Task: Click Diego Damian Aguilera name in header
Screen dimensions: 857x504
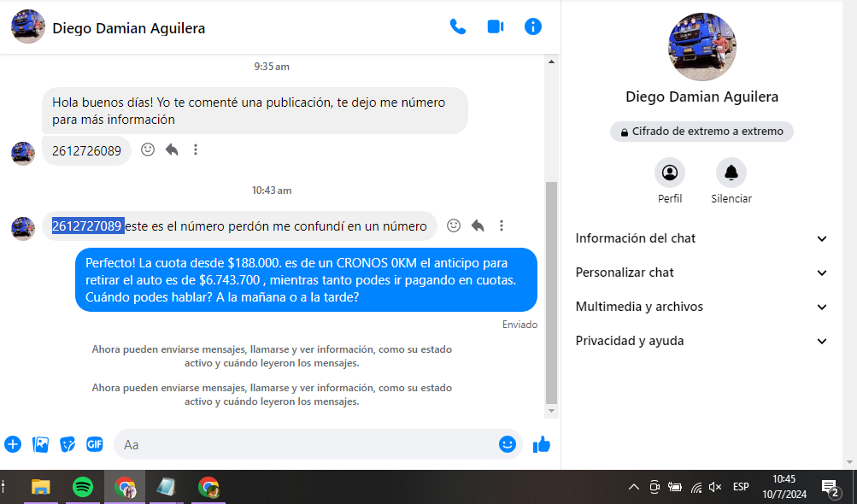Action: tap(129, 28)
